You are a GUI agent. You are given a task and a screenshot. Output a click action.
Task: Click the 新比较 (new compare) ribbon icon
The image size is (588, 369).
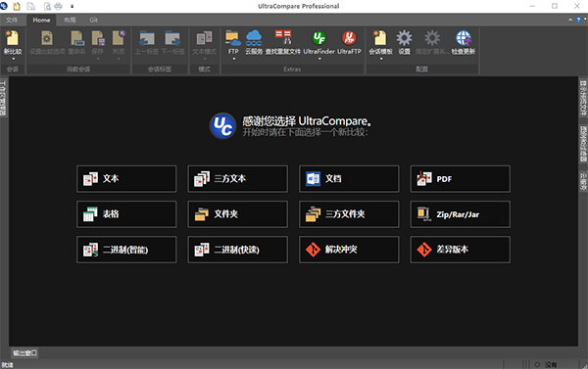coord(13,38)
